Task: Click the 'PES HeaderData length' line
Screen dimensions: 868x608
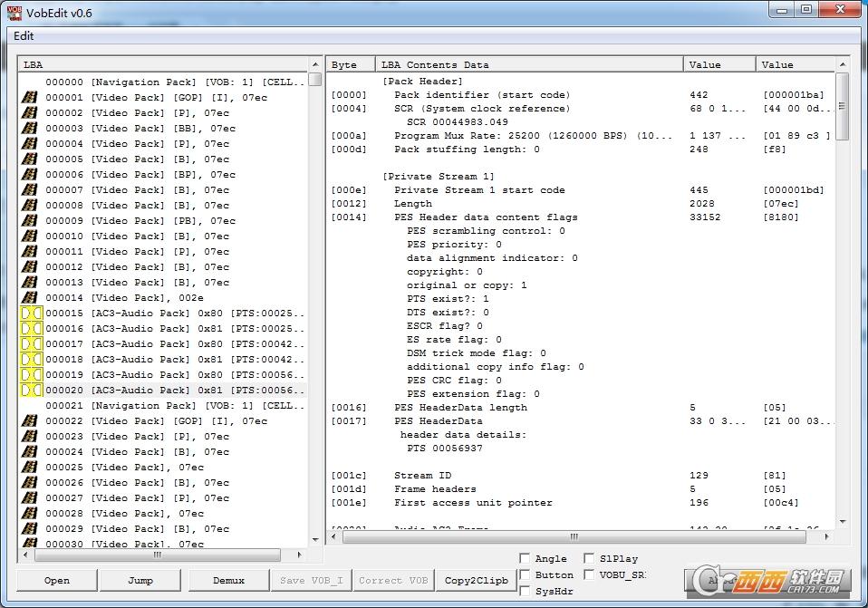Action: (460, 408)
